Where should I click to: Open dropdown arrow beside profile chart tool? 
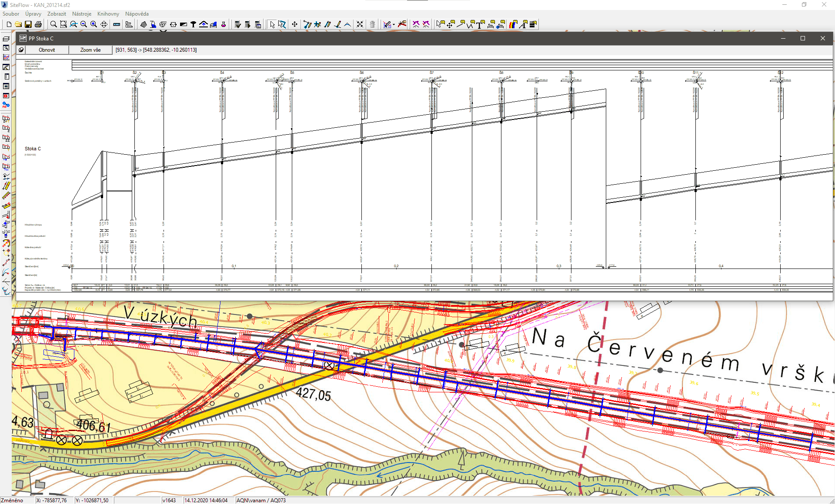pyautogui.click(x=394, y=25)
